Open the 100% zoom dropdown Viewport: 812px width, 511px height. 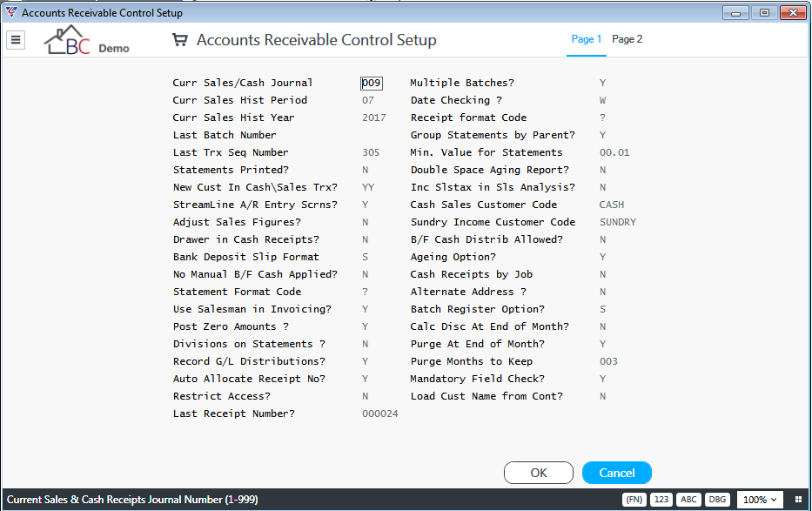760,500
